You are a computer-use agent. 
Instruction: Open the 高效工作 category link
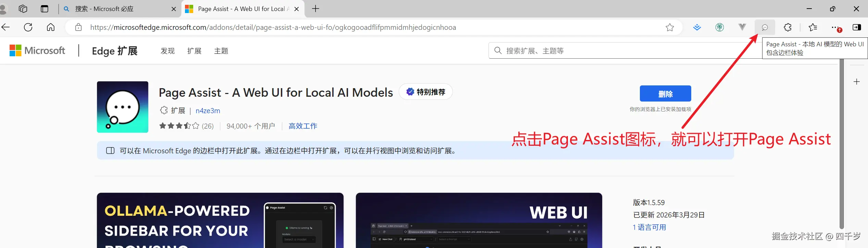(303, 126)
